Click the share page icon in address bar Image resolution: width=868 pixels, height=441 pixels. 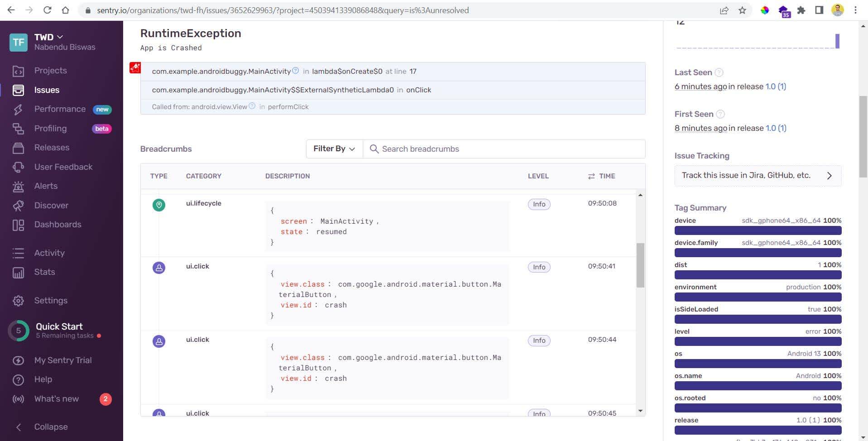[x=724, y=10]
